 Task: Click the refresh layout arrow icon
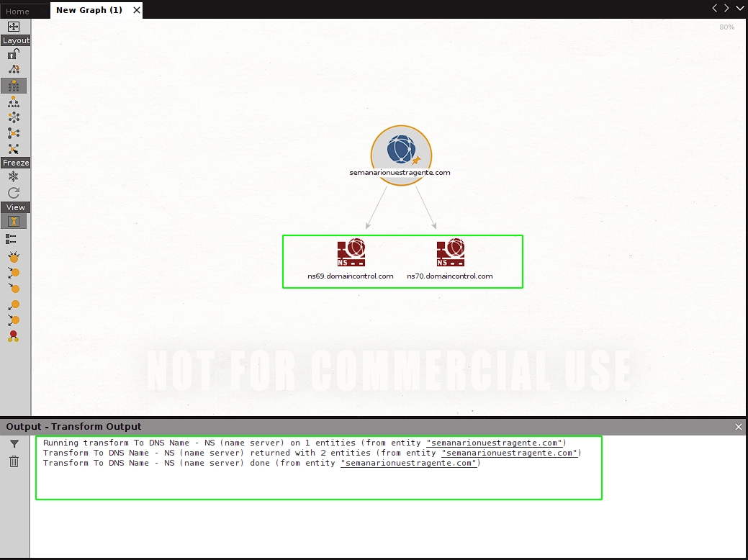coord(14,193)
